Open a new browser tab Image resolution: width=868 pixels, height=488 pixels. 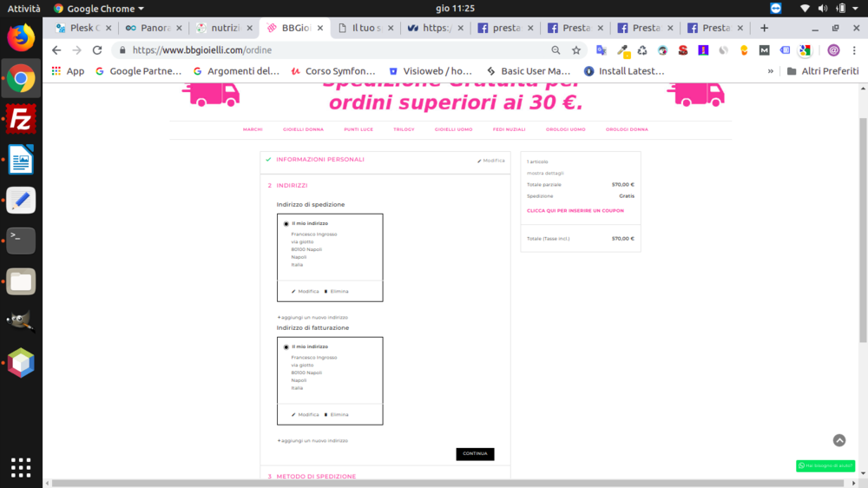(x=764, y=28)
